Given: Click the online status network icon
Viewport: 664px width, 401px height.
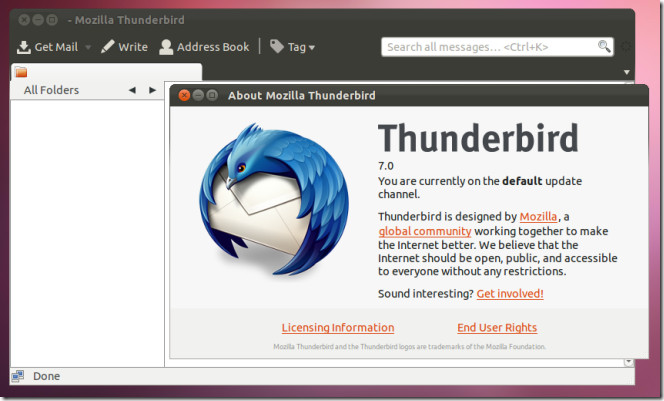Looking at the screenshot, I should (x=18, y=376).
